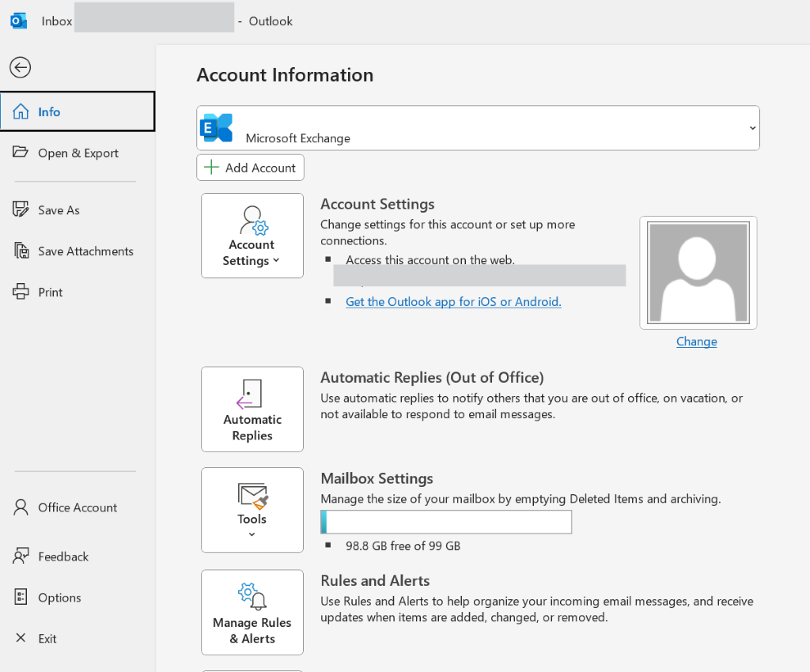Click Get the Outlook app link
Image resolution: width=810 pixels, height=672 pixels.
[453, 301]
